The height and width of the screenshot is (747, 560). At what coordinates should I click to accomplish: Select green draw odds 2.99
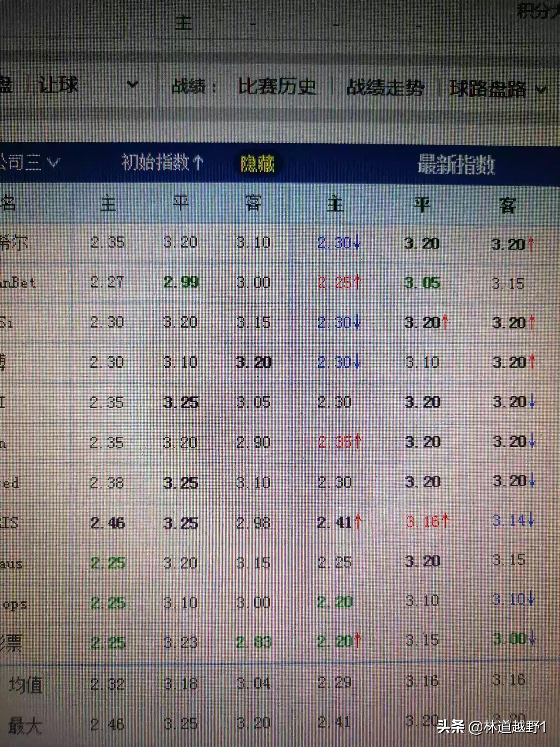(x=181, y=282)
